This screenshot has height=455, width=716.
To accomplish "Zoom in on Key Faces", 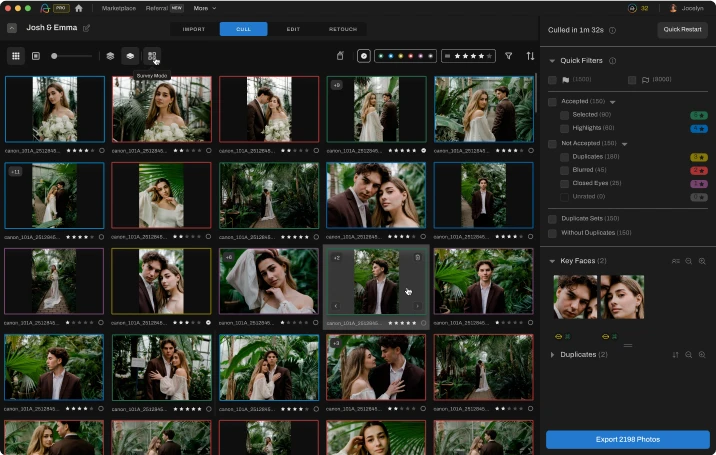I will (702, 261).
